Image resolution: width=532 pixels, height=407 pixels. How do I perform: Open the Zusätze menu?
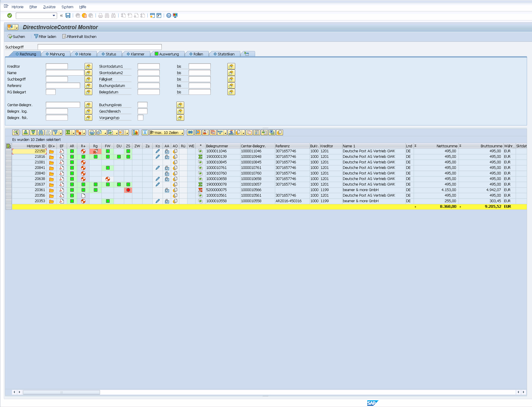pyautogui.click(x=49, y=7)
